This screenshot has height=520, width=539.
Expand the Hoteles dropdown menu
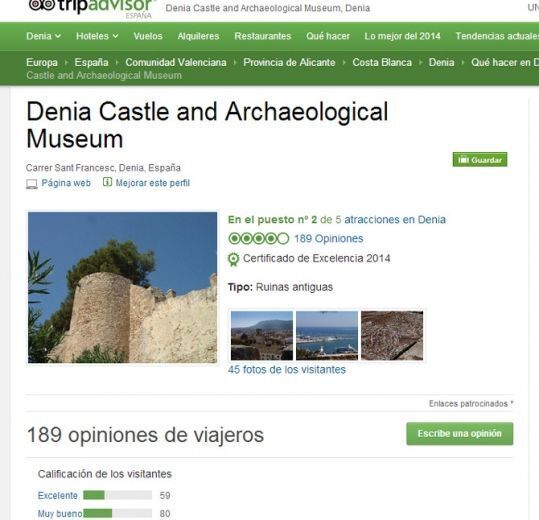point(97,36)
